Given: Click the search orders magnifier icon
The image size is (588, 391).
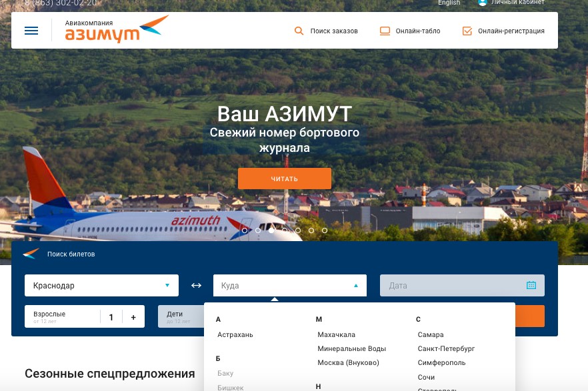Looking at the screenshot, I should [299, 31].
